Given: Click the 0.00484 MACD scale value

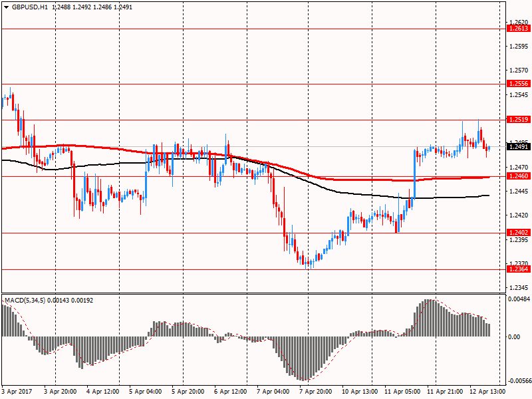Looking at the screenshot, I should pyautogui.click(x=519, y=299).
